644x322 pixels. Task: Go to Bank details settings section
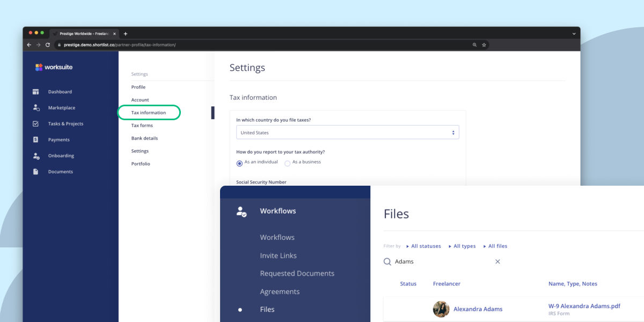click(144, 138)
